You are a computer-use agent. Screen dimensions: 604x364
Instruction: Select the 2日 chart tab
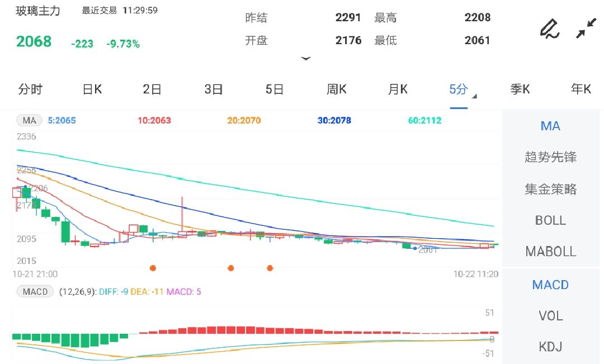pyautogui.click(x=152, y=89)
